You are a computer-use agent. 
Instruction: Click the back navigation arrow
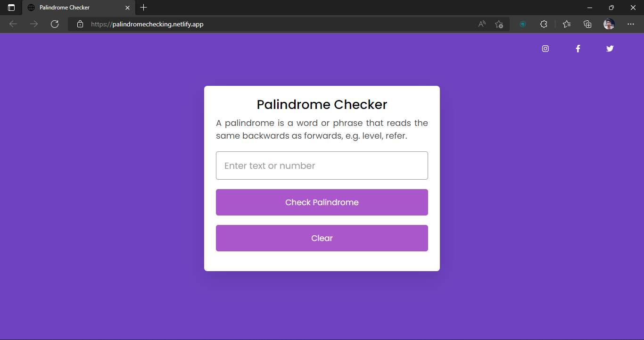tap(13, 24)
